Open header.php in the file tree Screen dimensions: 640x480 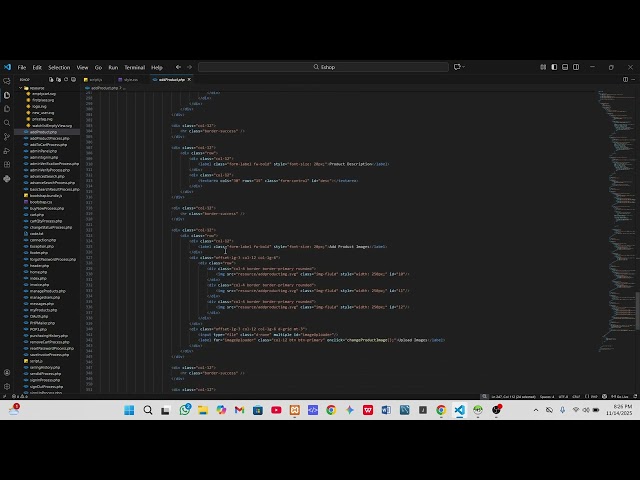(39, 266)
